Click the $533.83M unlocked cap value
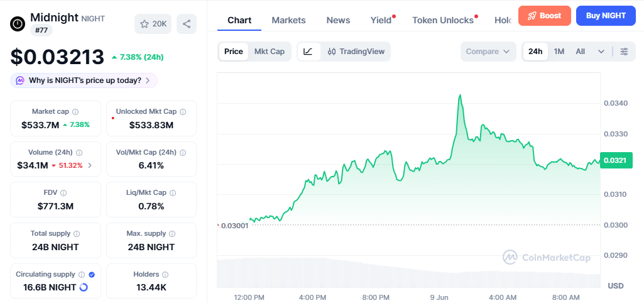The height and width of the screenshot is (303, 644). point(151,125)
